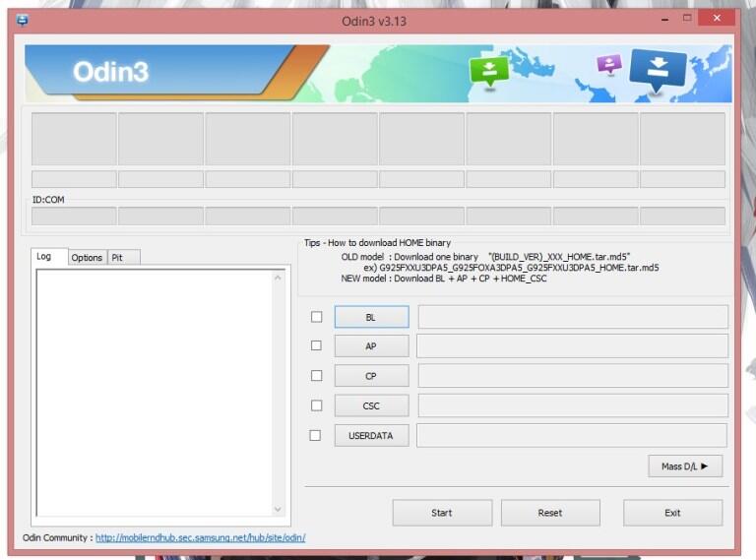Click the USERDATA file button

point(371,436)
